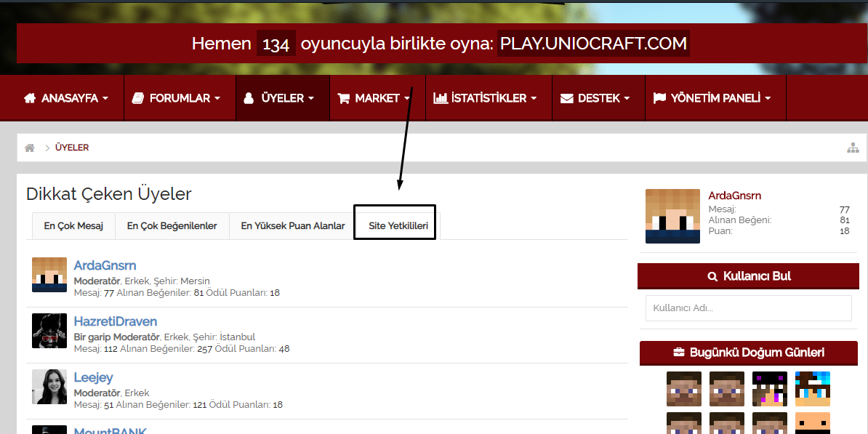
Task: Open HazretiDraven's profile link
Action: click(x=115, y=321)
